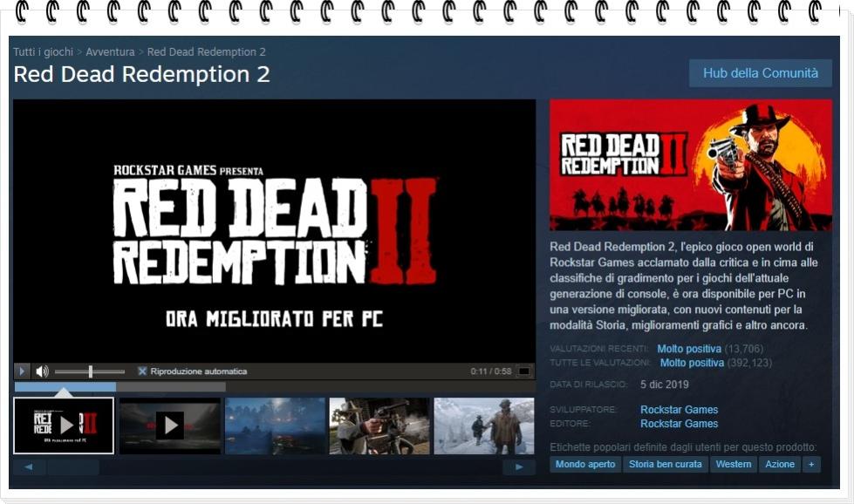Open the Avventura breadcrumb category
Image resolution: width=854 pixels, height=504 pixels.
click(110, 51)
